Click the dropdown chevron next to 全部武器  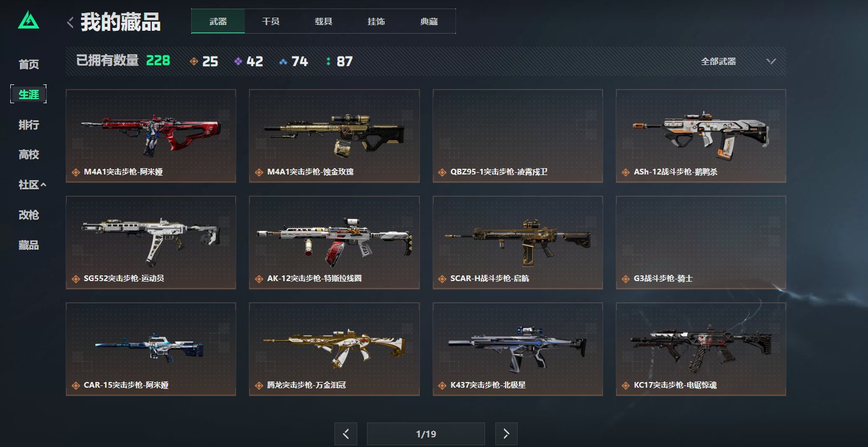click(772, 62)
